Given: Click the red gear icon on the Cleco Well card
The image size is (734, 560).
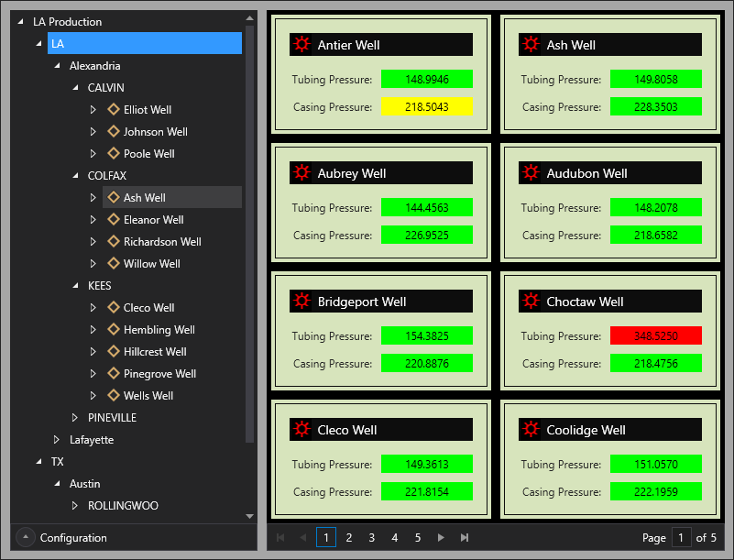Looking at the screenshot, I should [x=301, y=429].
